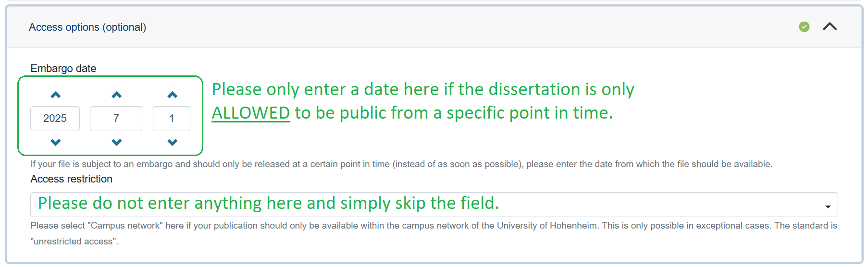868x267 pixels.
Task: Focus the month field showing 7
Action: coord(116,119)
